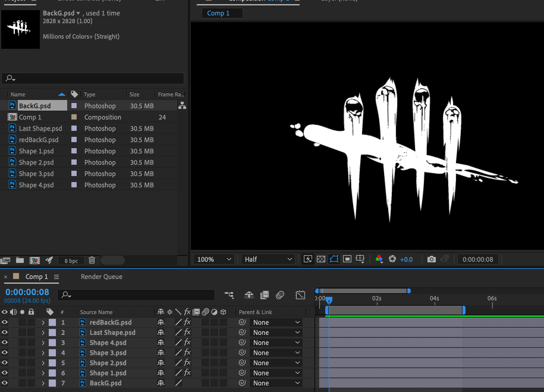Image resolution: width=544 pixels, height=392 pixels.
Task: Click Project panel search field
Action: coord(93,78)
